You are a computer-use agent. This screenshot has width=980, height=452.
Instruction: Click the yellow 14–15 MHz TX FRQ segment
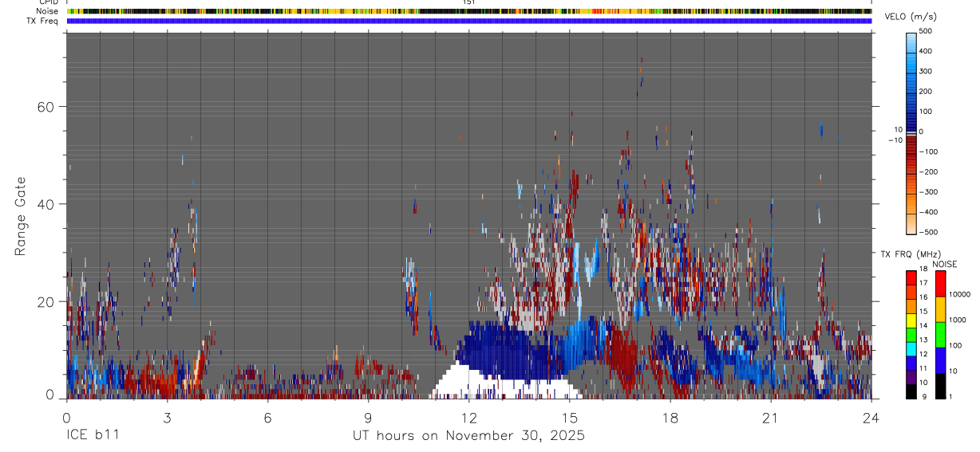911,320
